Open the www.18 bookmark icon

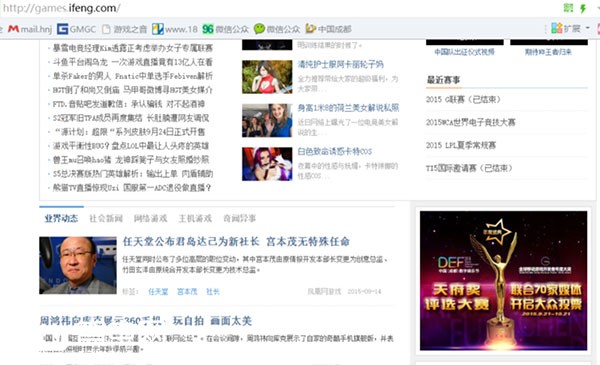158,29
